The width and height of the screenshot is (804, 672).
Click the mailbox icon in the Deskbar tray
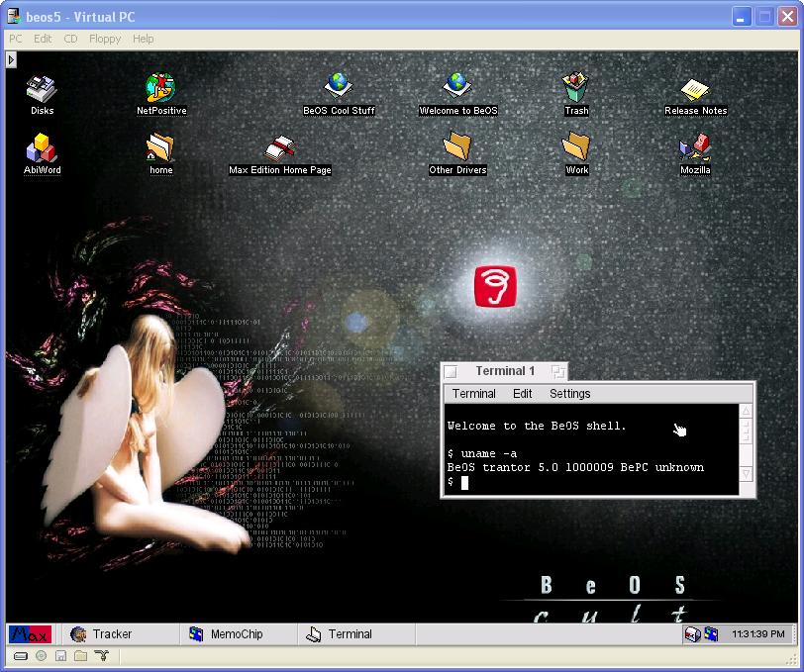pos(692,634)
